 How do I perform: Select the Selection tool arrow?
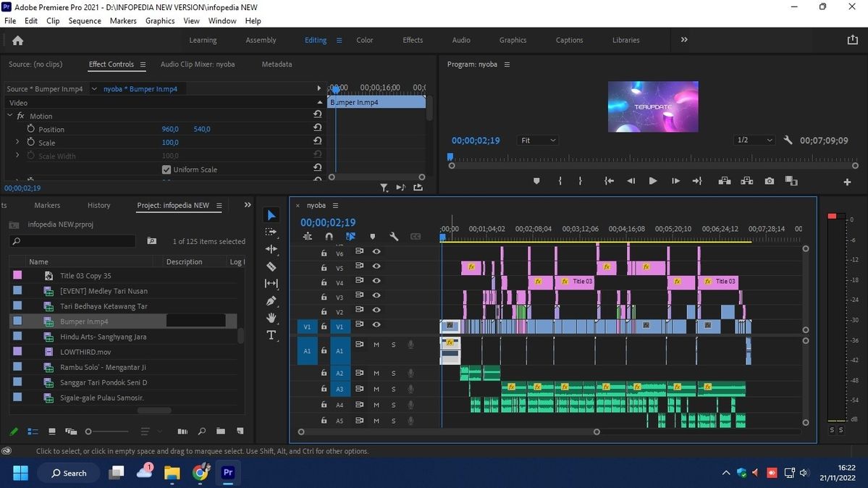point(271,215)
